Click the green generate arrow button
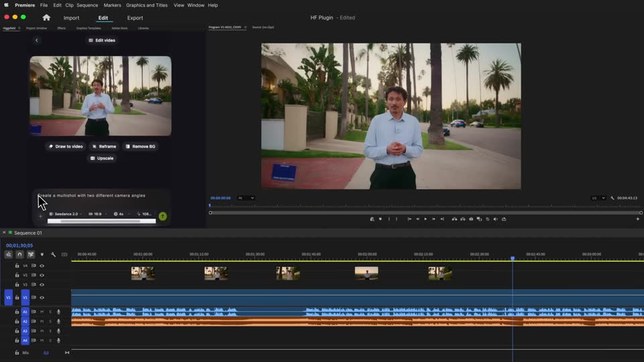 (162, 217)
